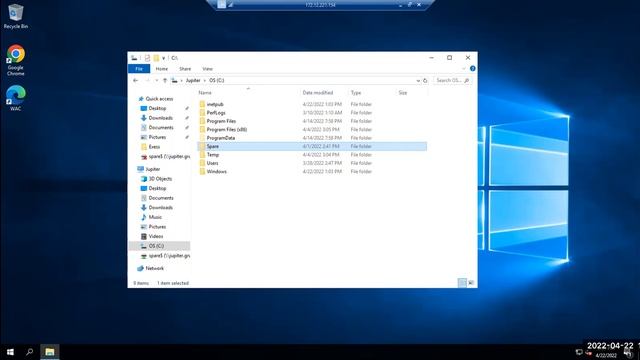Viewport: 640px width, 360px height.
Task: Click Jupiter in the address breadcrumb
Action: (193, 80)
